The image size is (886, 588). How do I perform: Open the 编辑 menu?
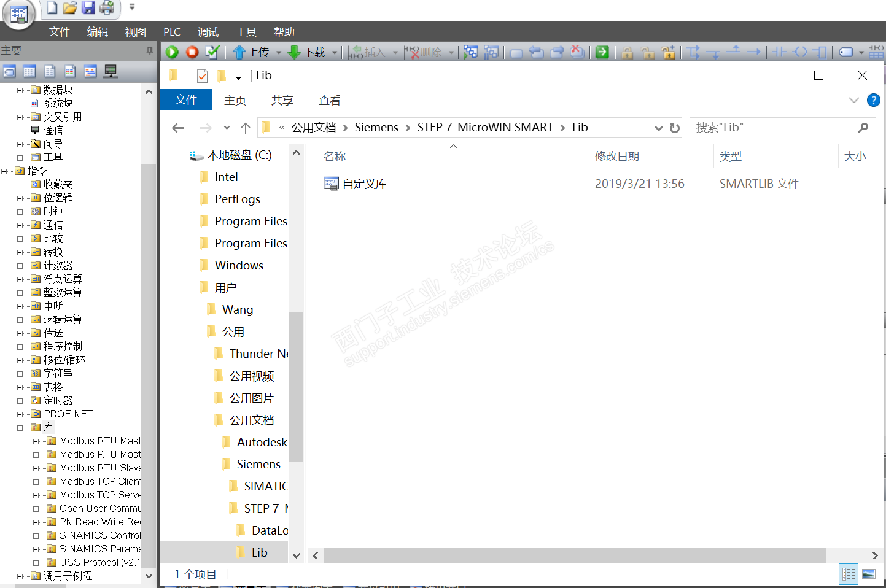[98, 32]
